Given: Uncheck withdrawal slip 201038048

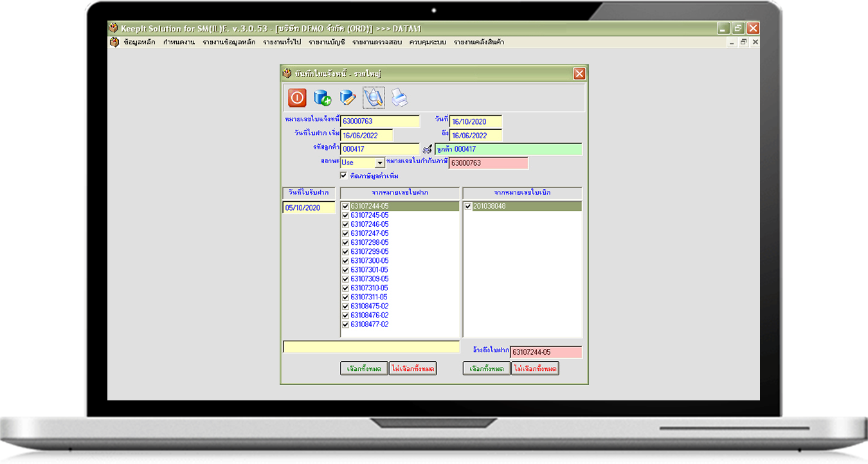Looking at the screenshot, I should (x=468, y=206).
